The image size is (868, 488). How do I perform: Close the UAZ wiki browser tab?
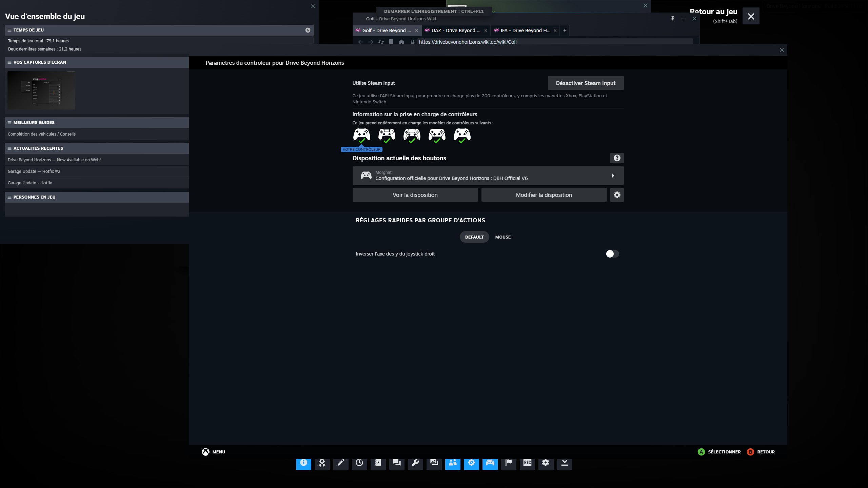(486, 30)
